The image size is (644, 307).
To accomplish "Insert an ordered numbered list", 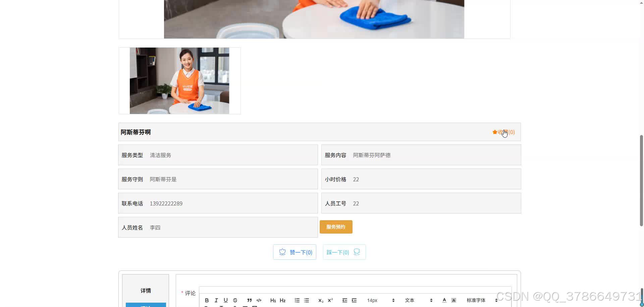I will [x=297, y=300].
